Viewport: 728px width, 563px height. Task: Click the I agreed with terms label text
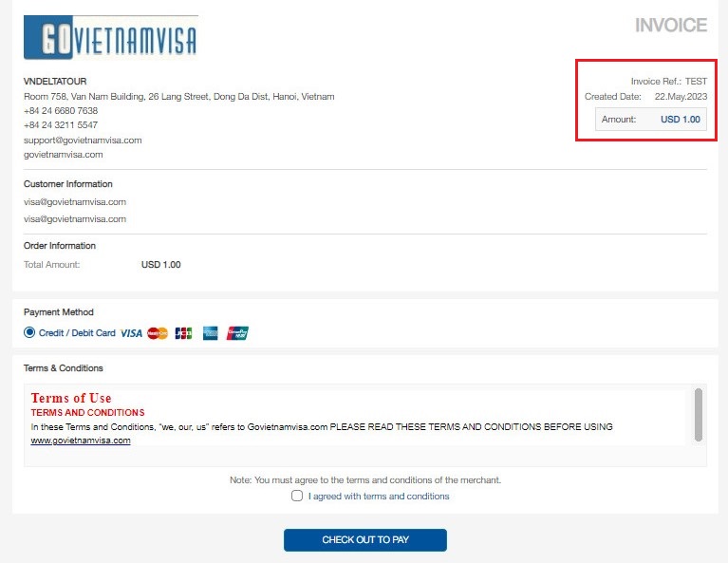[379, 497]
